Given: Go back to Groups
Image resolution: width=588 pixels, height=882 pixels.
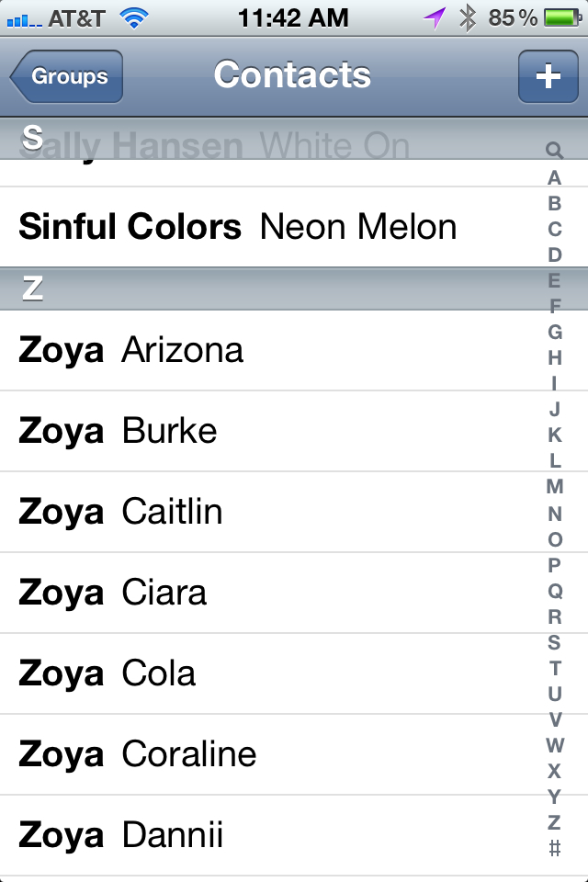Looking at the screenshot, I should tap(66, 76).
